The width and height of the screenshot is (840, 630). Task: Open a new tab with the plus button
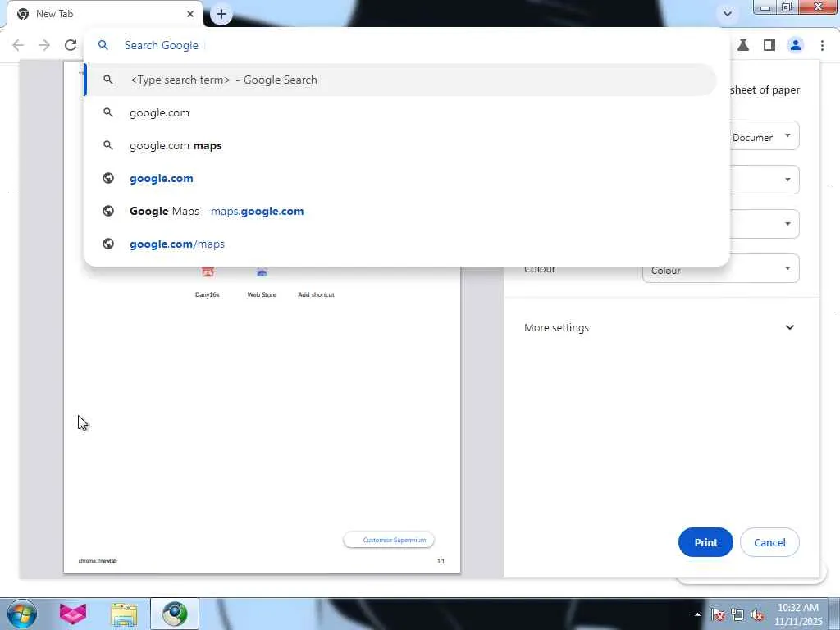pos(221,14)
